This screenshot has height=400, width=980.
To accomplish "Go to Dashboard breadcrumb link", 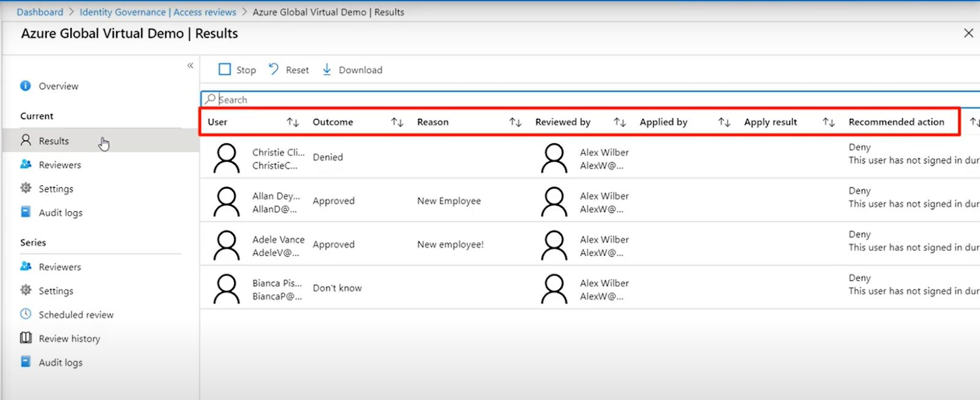I will pos(40,12).
